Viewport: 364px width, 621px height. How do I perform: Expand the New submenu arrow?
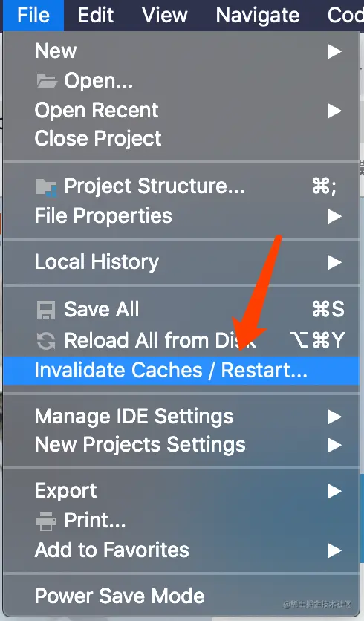click(335, 51)
